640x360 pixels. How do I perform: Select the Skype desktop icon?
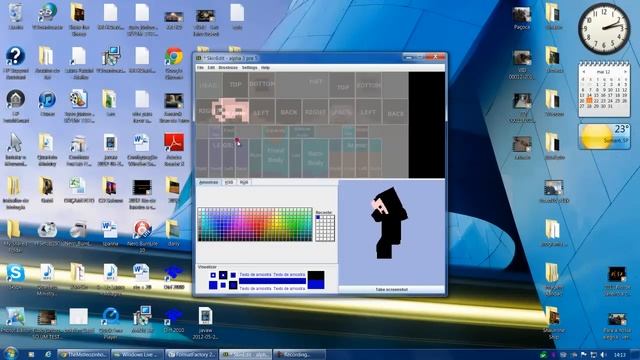click(16, 277)
